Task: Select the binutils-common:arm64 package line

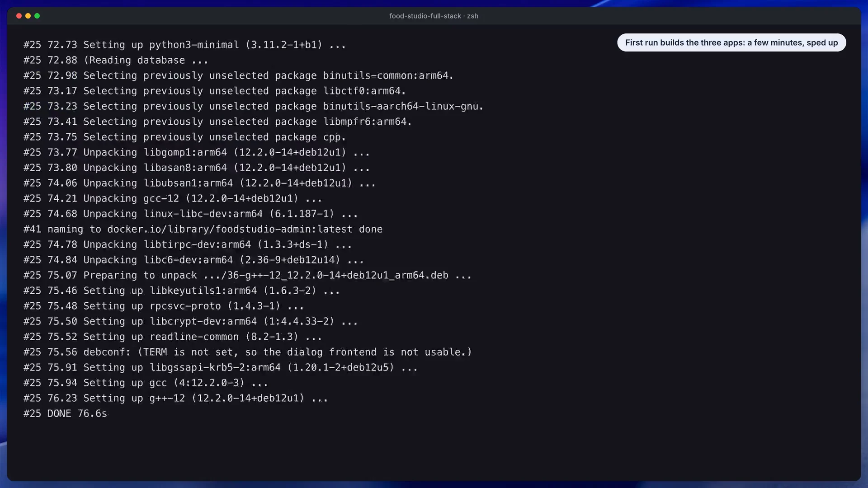Action: 238,75
